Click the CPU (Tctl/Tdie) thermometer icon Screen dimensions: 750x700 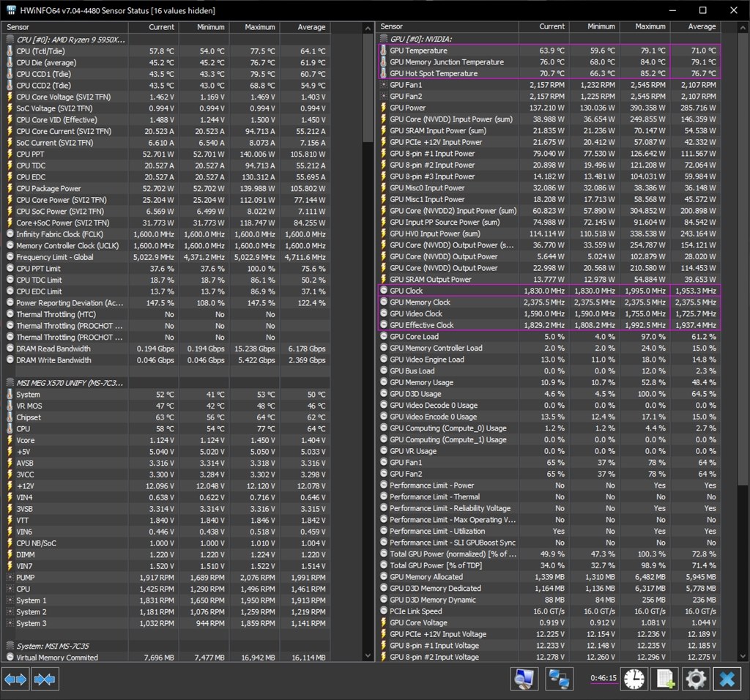pos(10,51)
